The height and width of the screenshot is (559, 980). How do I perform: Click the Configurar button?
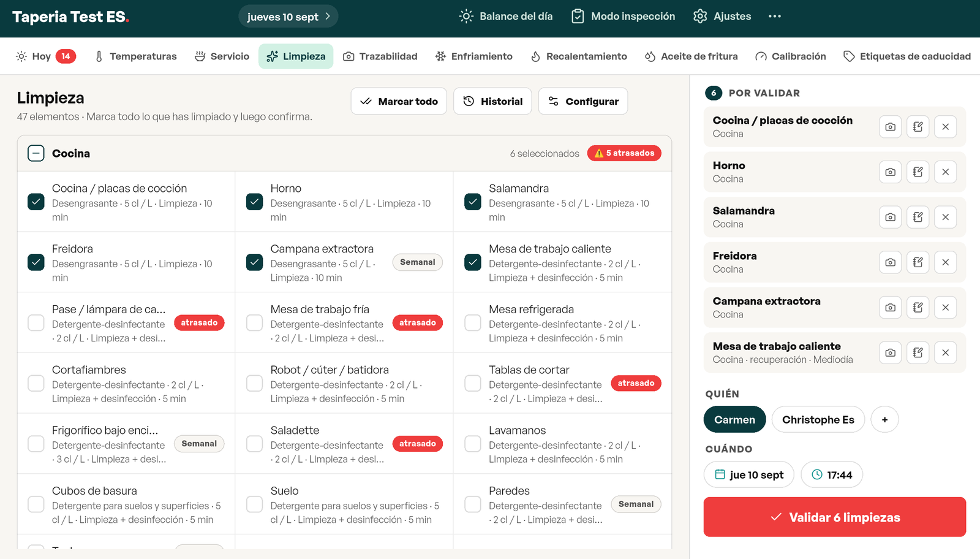(583, 101)
